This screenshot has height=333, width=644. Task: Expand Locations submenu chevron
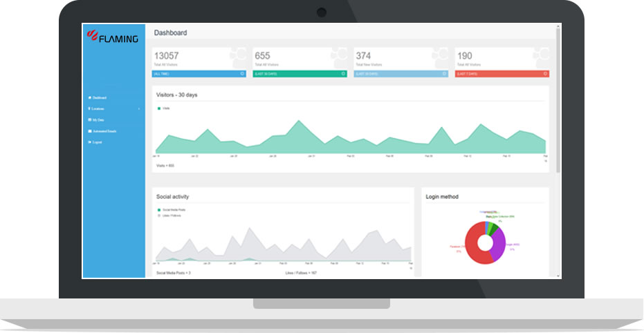click(139, 108)
